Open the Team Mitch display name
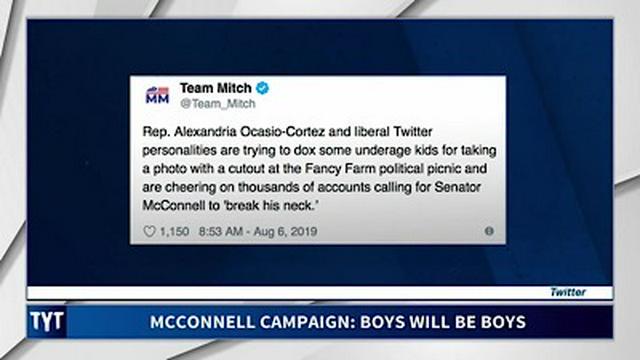This screenshot has width=640, height=360. click(216, 88)
